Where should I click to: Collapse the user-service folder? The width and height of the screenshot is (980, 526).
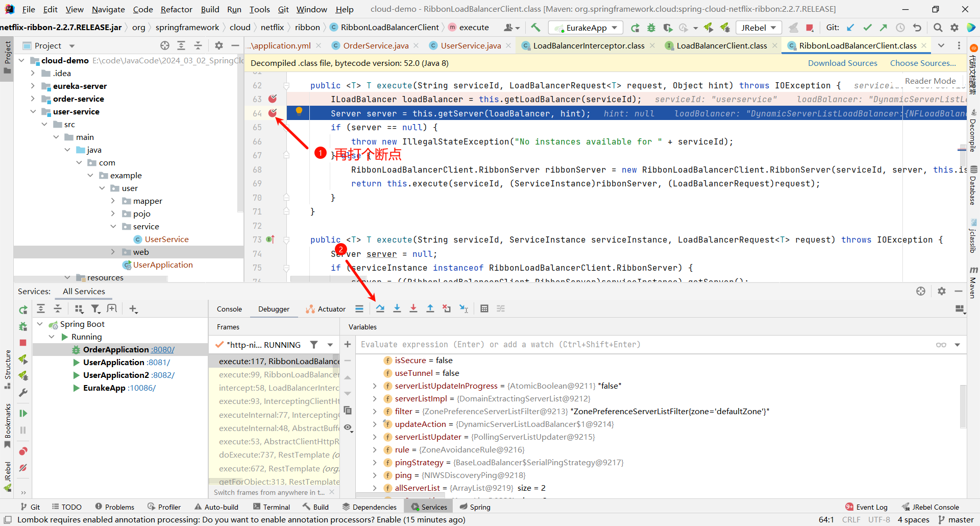[x=33, y=111]
